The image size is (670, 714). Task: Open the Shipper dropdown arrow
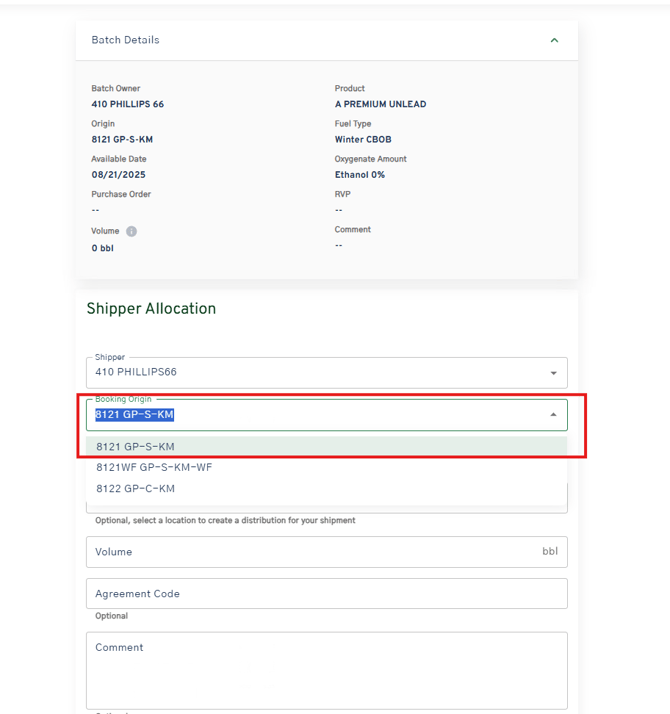click(553, 373)
